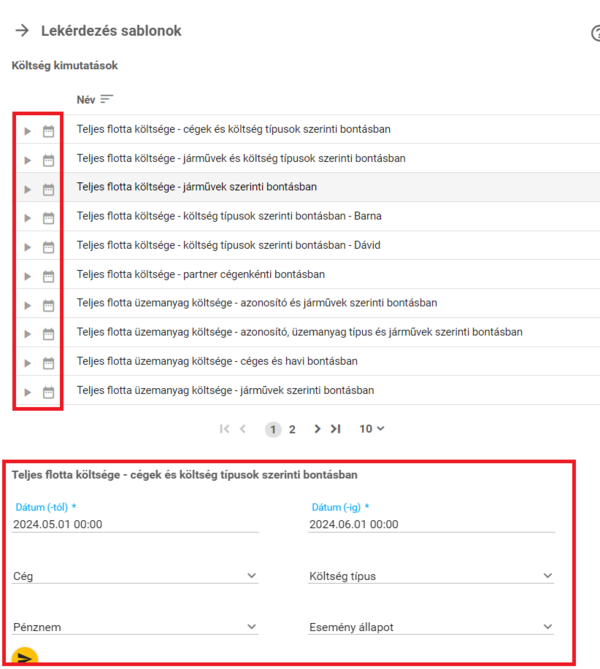Click the yellow send button below the form

(x=26, y=657)
